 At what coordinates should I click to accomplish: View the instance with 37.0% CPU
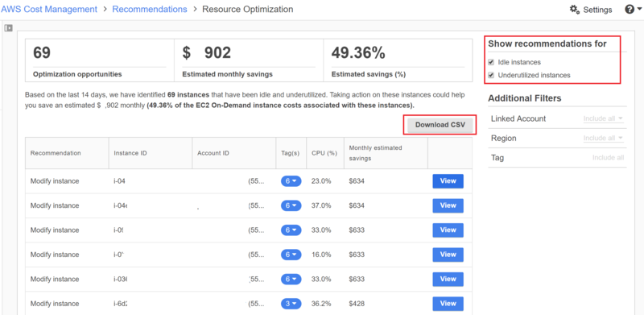click(448, 205)
